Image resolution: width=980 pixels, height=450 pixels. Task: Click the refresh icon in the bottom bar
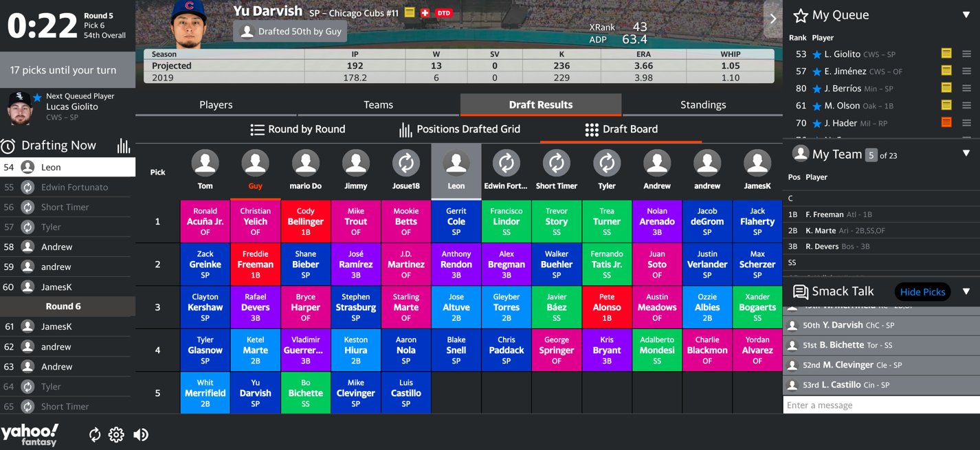pyautogui.click(x=95, y=435)
